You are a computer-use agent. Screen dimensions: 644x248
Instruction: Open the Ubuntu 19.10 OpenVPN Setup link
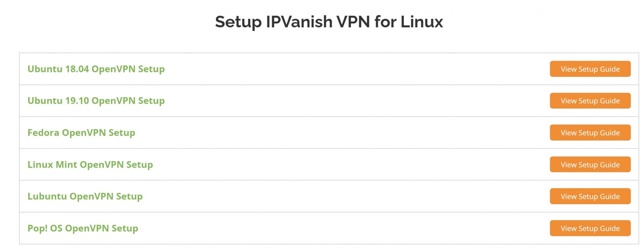click(96, 101)
